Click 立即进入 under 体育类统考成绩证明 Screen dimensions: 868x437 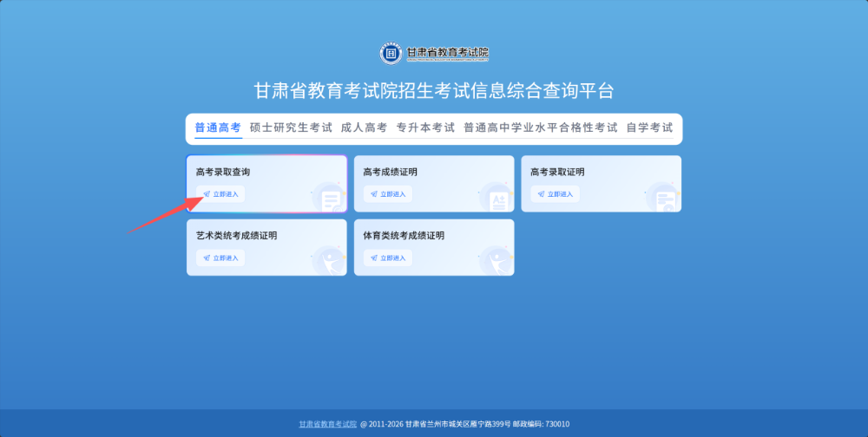coord(387,258)
